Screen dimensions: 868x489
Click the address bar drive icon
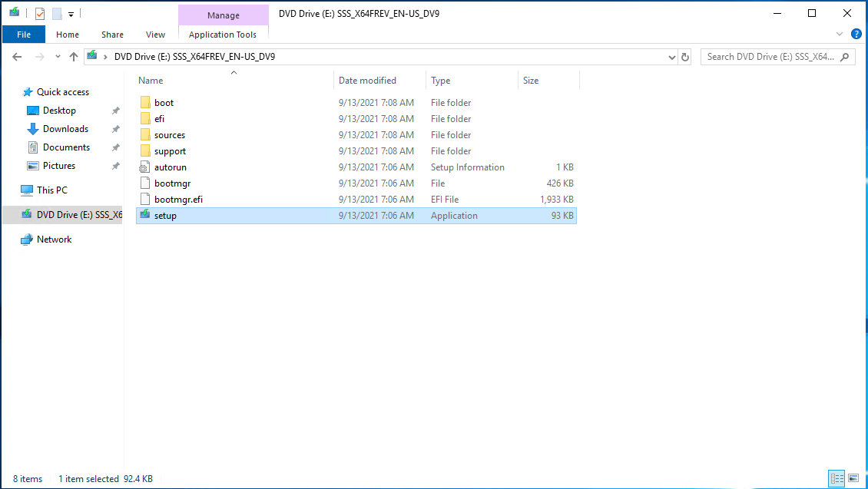pos(92,56)
